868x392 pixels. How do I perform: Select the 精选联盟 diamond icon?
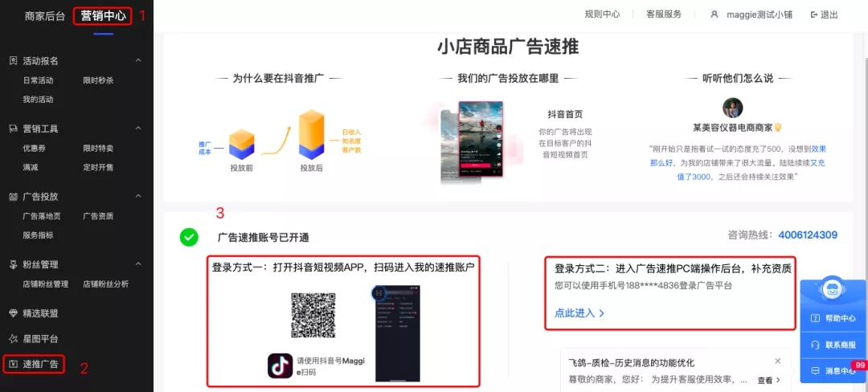[x=14, y=313]
